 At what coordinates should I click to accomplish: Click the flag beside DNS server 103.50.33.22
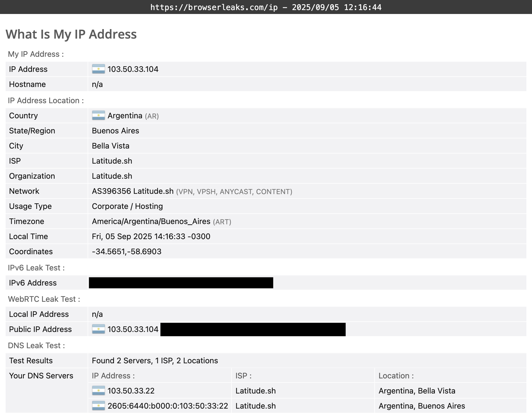click(x=99, y=391)
